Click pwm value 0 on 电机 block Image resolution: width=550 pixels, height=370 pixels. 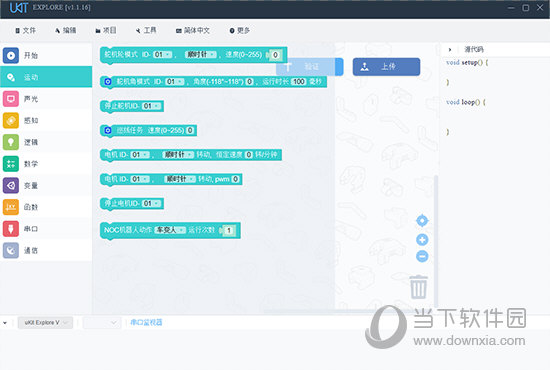[x=235, y=179]
